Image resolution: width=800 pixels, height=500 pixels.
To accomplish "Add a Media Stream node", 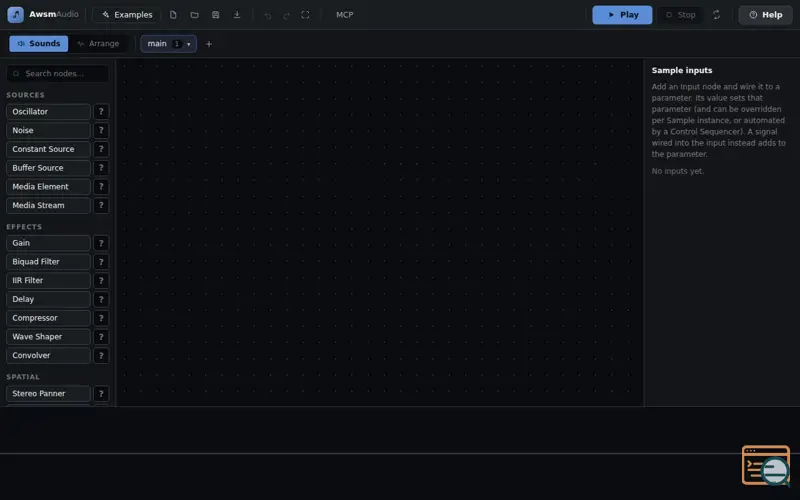I will pyautogui.click(x=48, y=206).
